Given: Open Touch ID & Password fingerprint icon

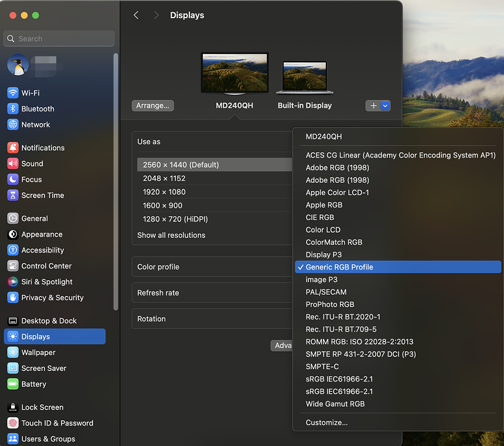Looking at the screenshot, I should 13,423.
